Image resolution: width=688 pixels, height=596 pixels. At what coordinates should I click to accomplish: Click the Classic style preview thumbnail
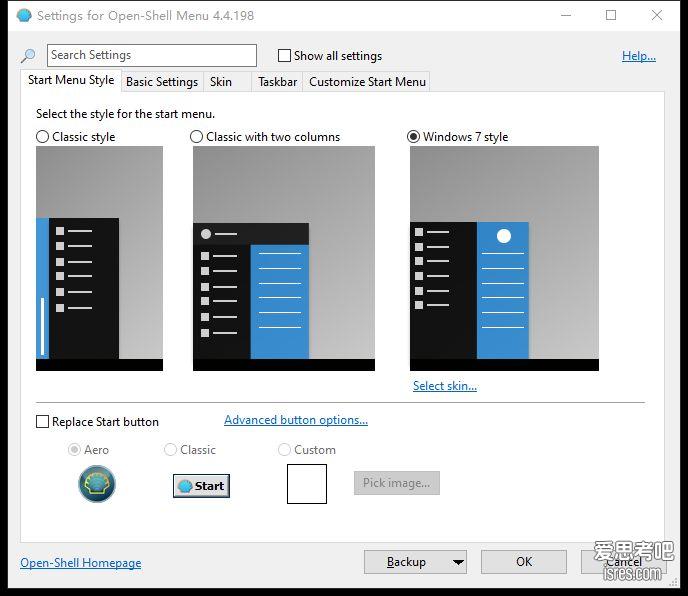click(99, 259)
